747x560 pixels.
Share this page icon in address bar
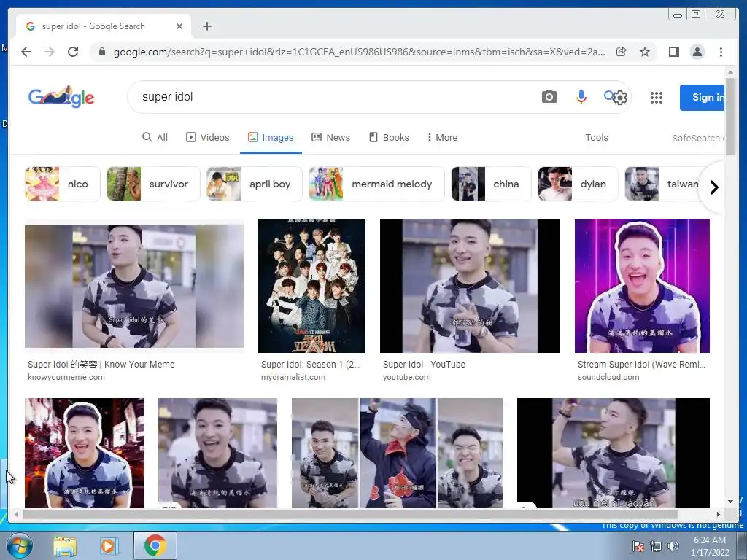(x=622, y=52)
